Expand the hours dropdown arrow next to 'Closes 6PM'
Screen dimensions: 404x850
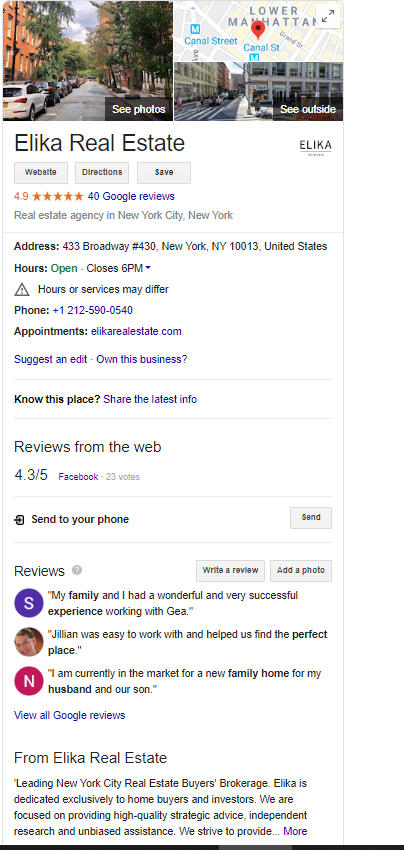[148, 268]
